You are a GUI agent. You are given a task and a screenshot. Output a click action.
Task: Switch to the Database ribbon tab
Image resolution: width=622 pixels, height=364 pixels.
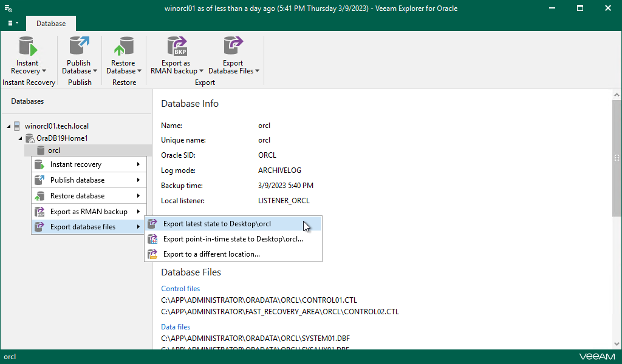click(51, 24)
